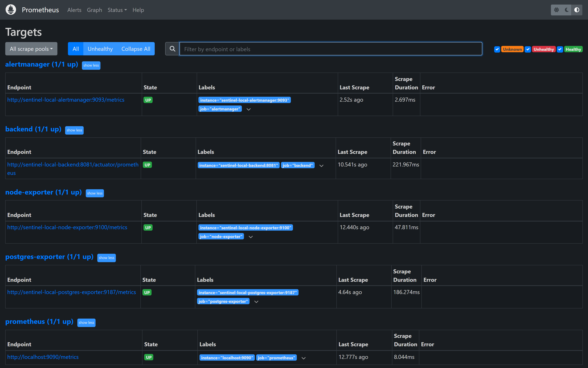
Task: Click the 2.52s ago last scrape value
Action: coord(351,100)
